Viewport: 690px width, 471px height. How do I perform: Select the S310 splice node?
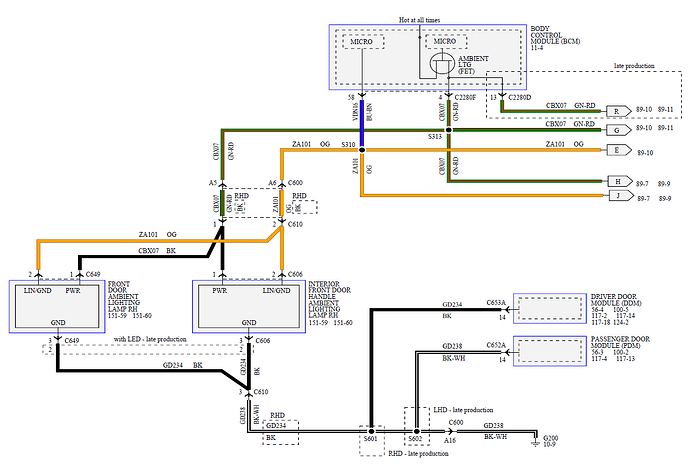(x=361, y=150)
